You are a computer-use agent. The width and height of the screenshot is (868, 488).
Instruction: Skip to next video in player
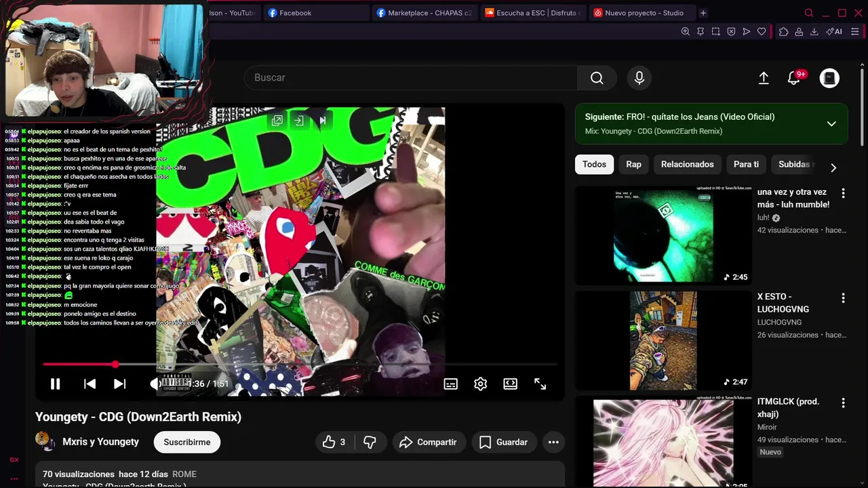pos(119,384)
